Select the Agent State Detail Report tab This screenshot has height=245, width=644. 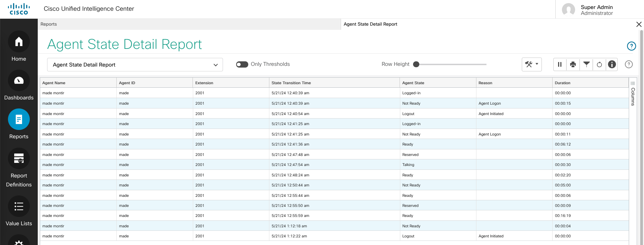point(370,24)
